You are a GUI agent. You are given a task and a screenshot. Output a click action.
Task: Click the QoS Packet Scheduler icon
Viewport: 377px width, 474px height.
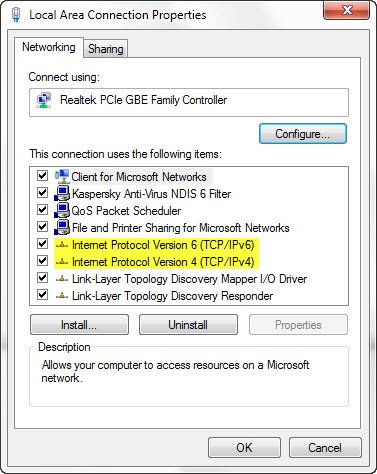click(x=62, y=210)
